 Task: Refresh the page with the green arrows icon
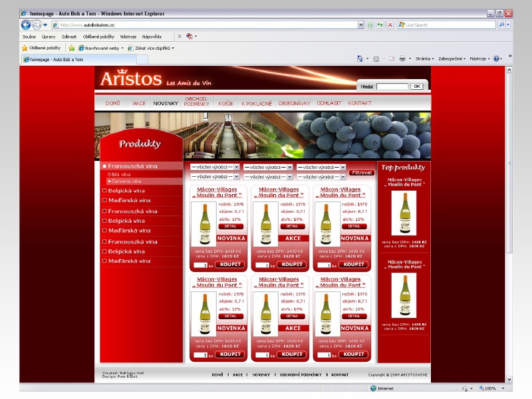(380, 25)
